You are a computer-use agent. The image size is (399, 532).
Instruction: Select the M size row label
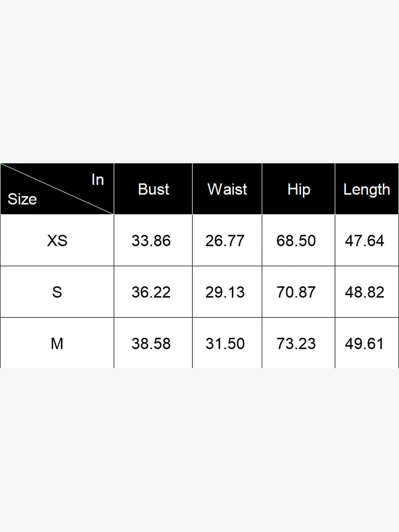(x=57, y=343)
